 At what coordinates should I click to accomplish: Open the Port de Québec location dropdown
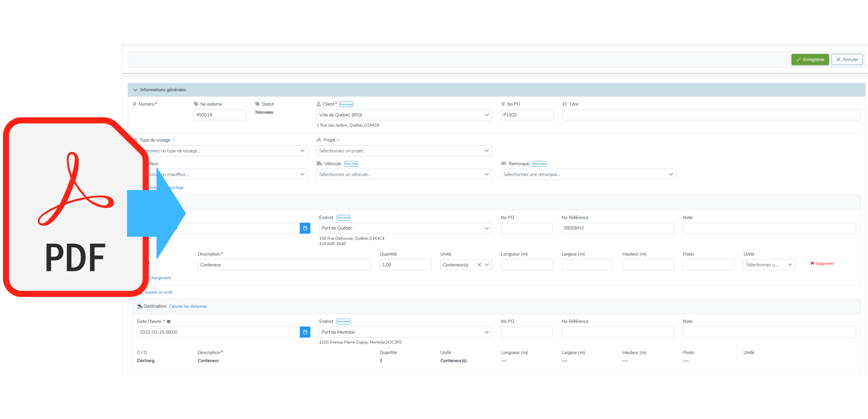point(405,228)
